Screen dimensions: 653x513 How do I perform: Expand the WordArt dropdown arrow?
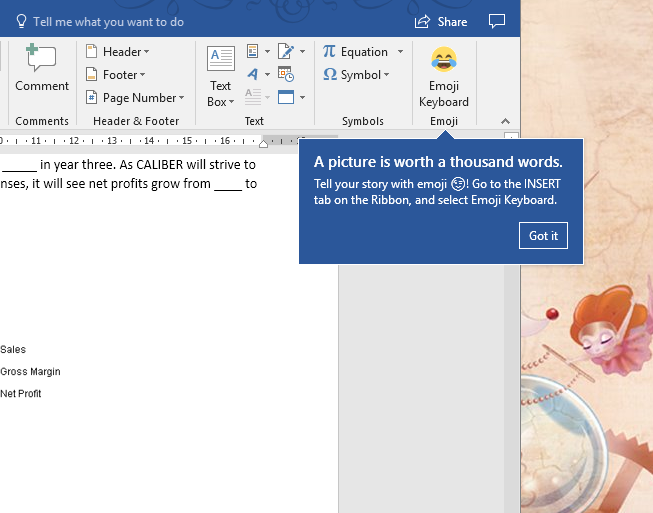267,75
